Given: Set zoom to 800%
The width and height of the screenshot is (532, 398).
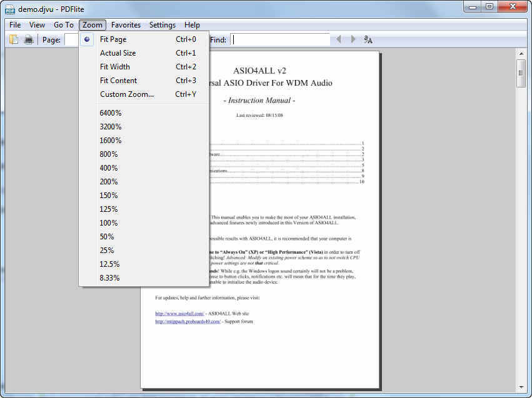Looking at the screenshot, I should point(144,154).
